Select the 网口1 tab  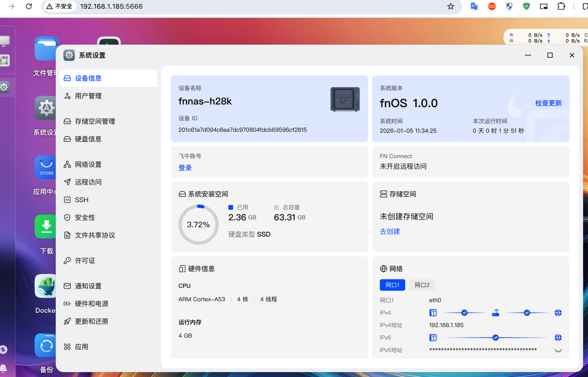(x=392, y=285)
